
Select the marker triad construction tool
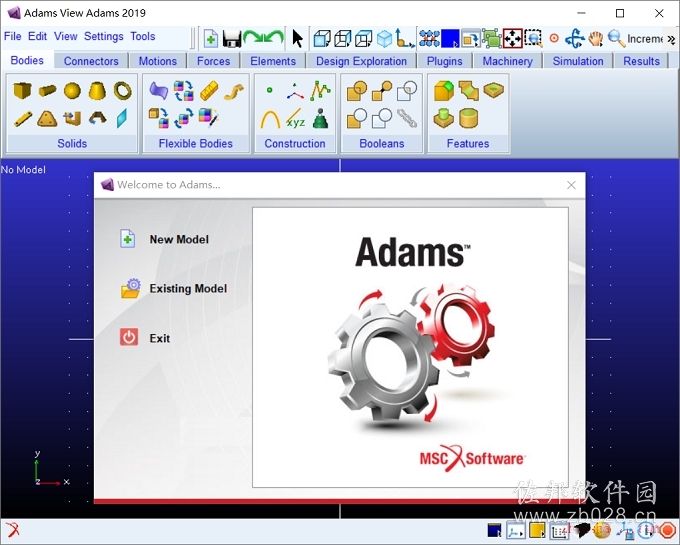pos(295,91)
